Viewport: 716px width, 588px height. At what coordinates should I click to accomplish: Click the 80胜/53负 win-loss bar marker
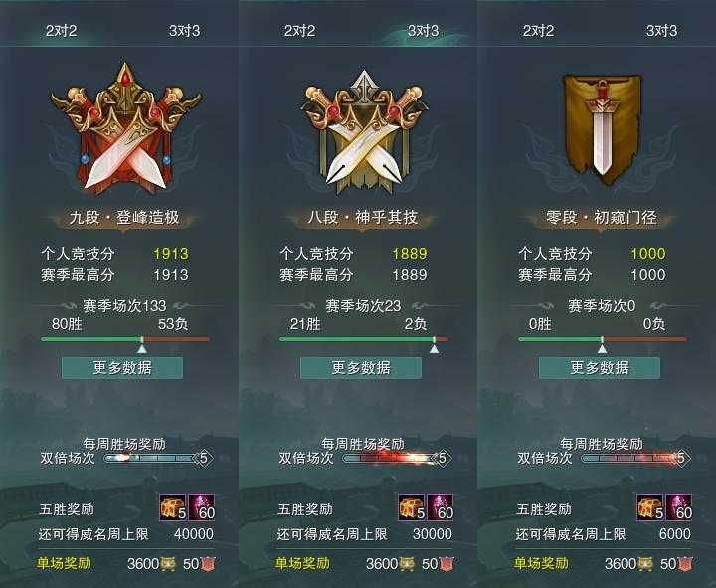142,345
